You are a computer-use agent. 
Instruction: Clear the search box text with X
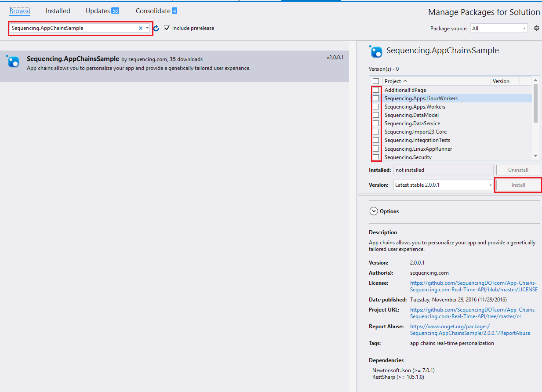coord(141,28)
